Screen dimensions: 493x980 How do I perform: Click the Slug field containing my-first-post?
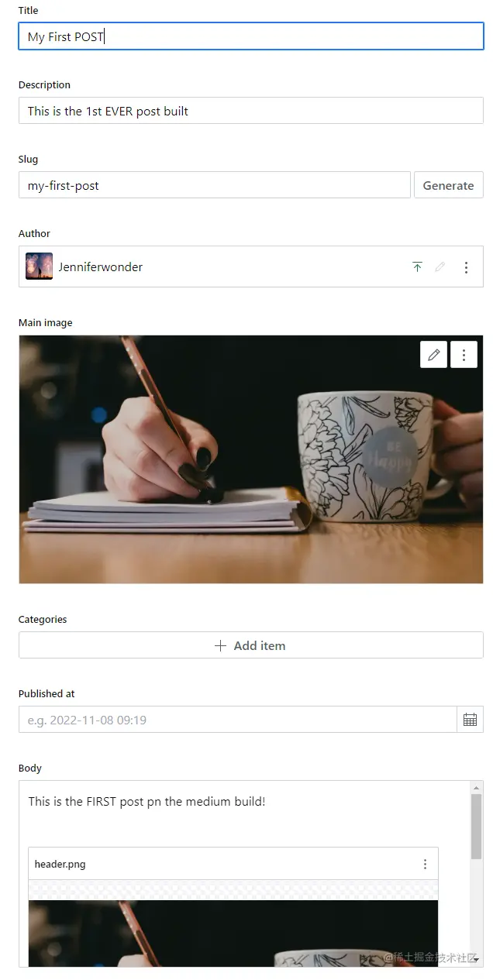[215, 185]
